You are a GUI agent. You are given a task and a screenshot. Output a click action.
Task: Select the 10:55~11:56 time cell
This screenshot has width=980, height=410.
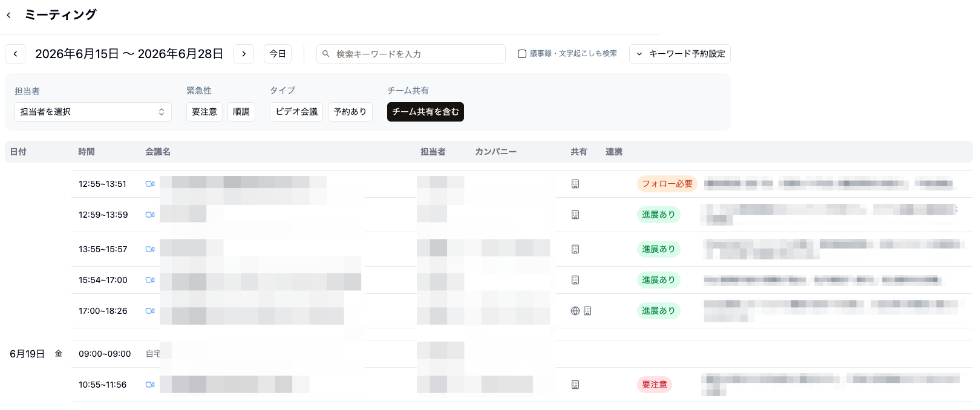point(102,385)
